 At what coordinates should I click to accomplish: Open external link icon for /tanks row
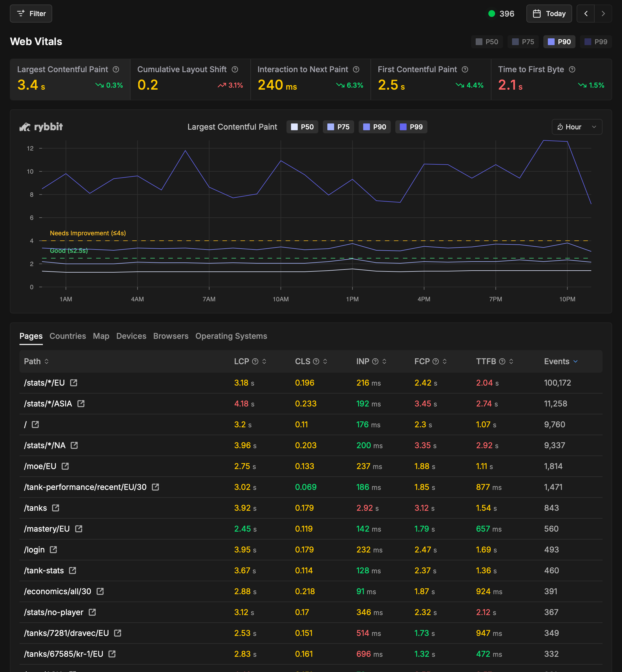point(56,508)
